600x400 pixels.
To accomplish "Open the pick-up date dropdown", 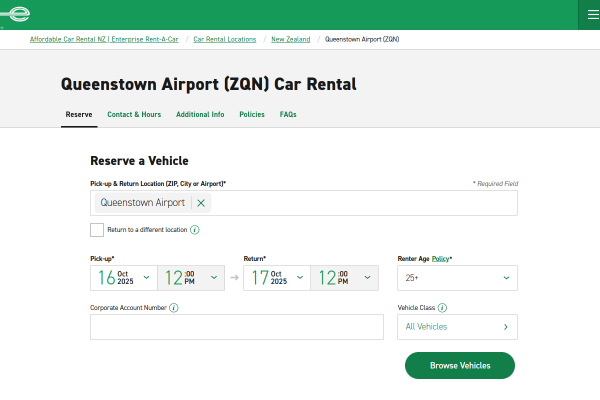I will pyautogui.click(x=124, y=278).
